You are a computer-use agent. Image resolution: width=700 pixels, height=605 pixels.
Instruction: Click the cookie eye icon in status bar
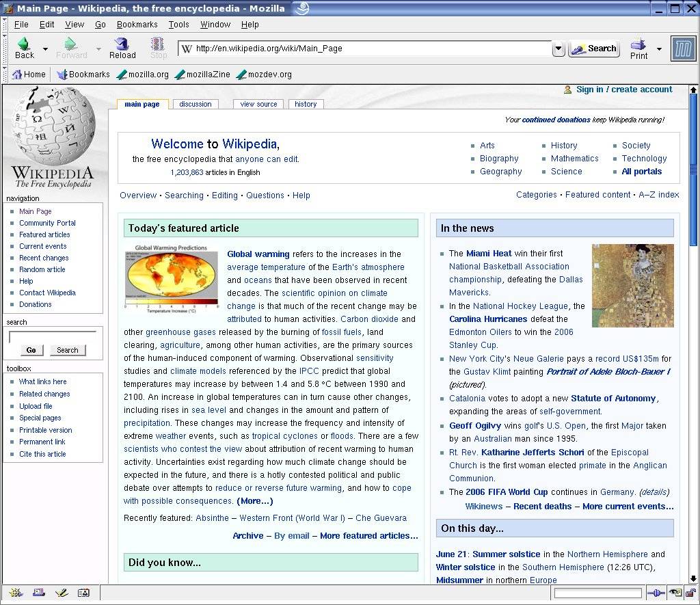coord(675,593)
